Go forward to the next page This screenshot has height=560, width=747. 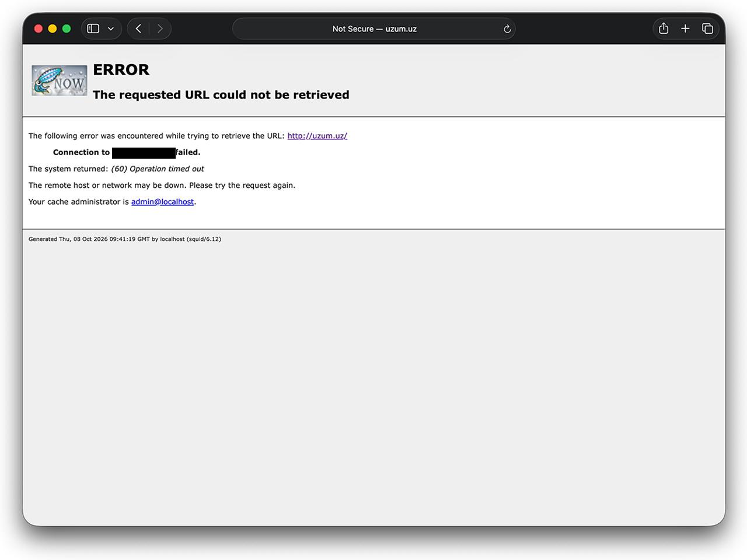160,29
